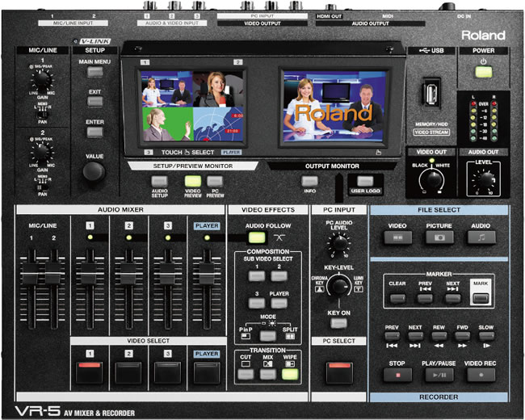Select sub video PLAYER in Composition

click(279, 303)
